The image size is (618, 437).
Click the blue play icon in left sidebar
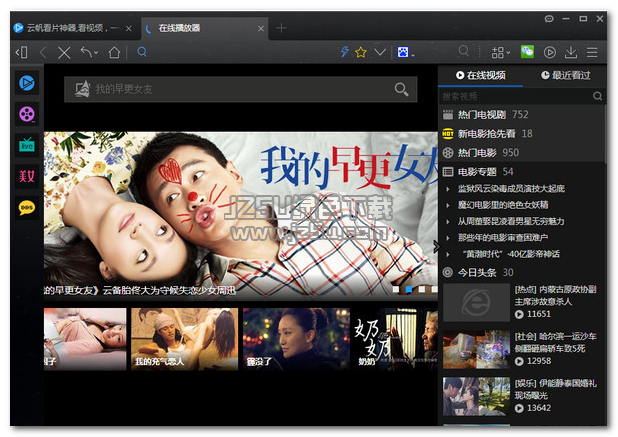point(27,83)
